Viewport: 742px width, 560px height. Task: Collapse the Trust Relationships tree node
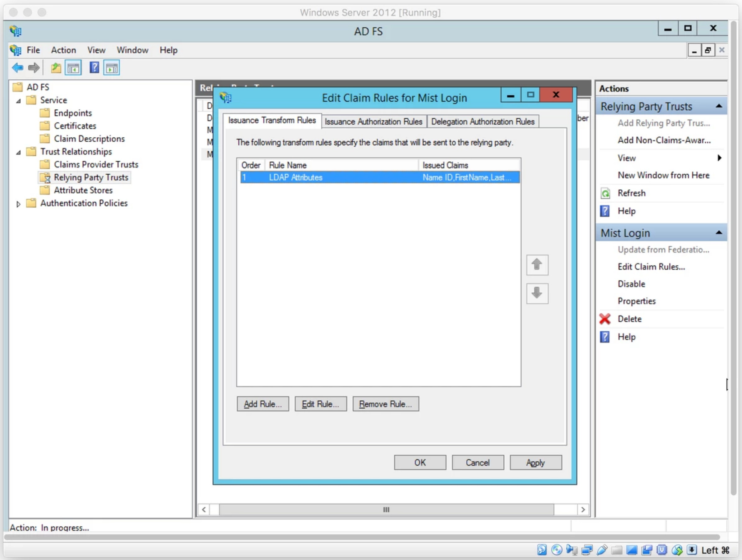[x=19, y=152]
